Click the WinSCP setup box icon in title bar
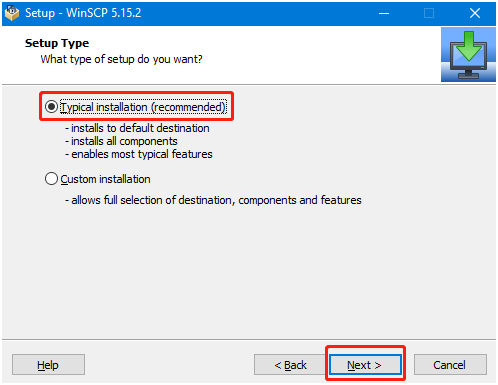 point(12,13)
